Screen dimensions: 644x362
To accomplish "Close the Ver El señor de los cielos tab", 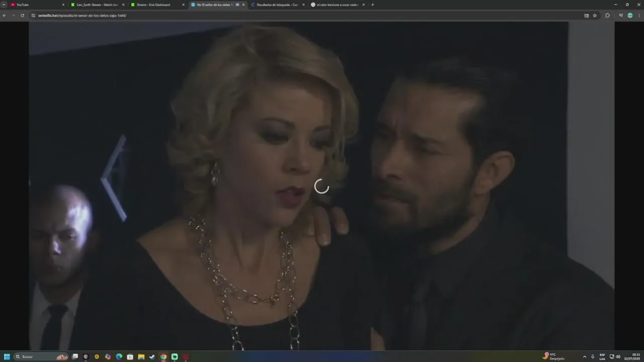I will pyautogui.click(x=244, y=5).
